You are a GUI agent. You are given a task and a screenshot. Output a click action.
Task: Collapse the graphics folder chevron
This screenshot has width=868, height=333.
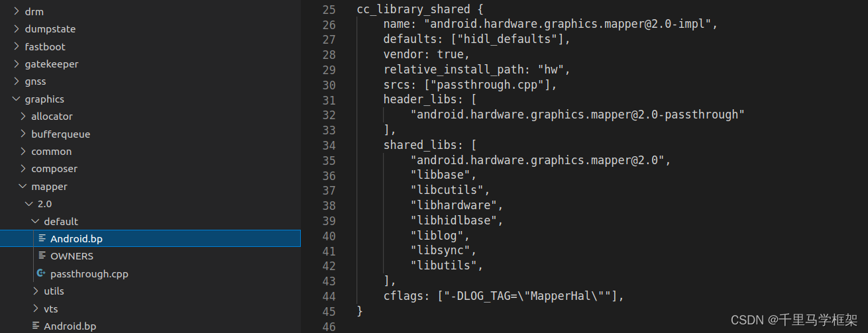pos(17,99)
